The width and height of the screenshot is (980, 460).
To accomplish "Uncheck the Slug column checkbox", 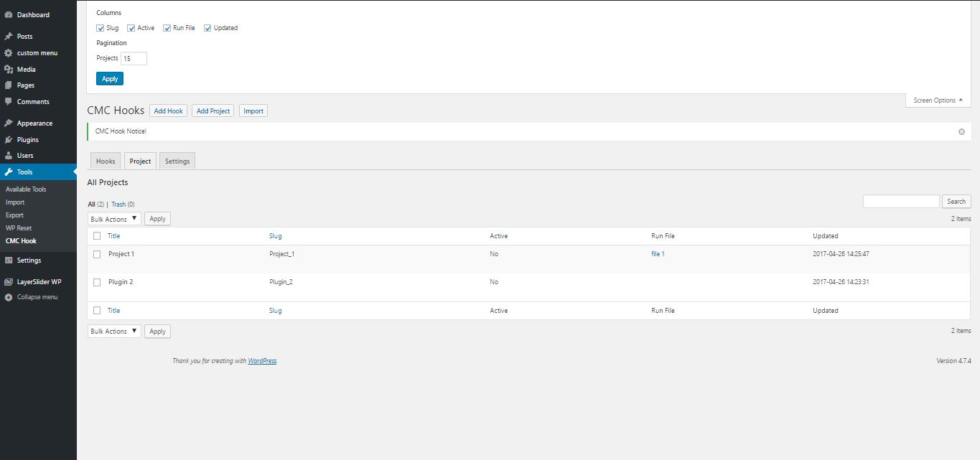I will 101,28.
